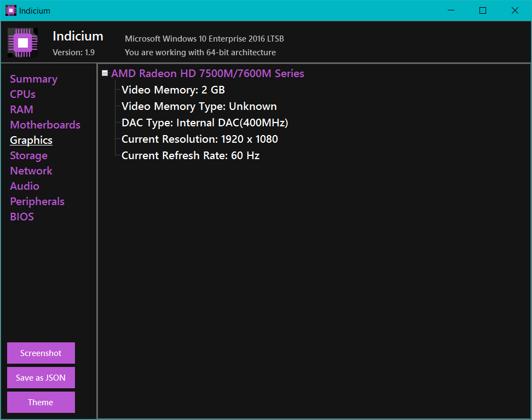532x420 pixels.
Task: Close the Indicium window
Action: point(514,10)
